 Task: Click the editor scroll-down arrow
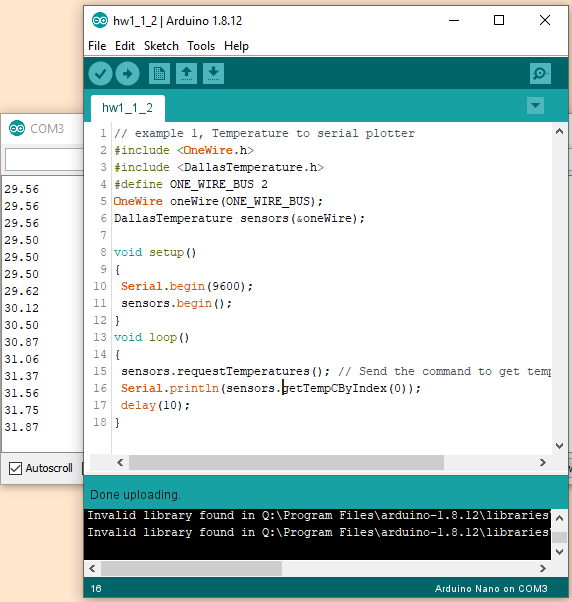[559, 446]
